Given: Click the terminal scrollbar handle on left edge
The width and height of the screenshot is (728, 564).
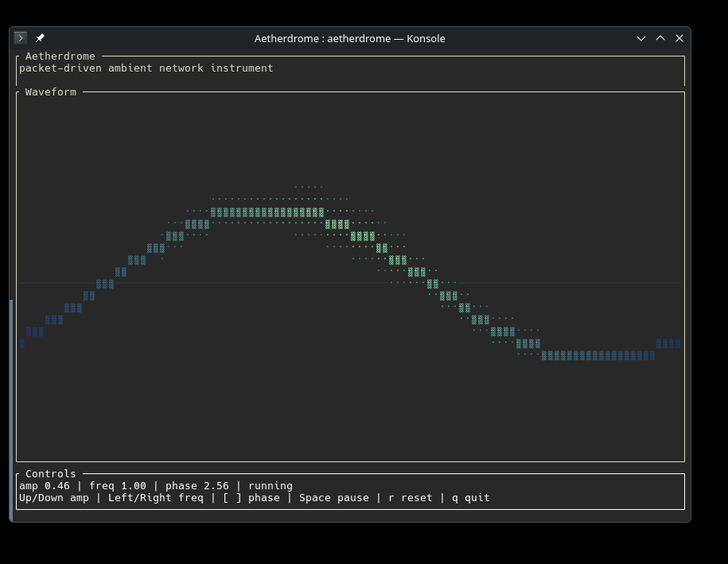Looking at the screenshot, I should click(x=11, y=410).
